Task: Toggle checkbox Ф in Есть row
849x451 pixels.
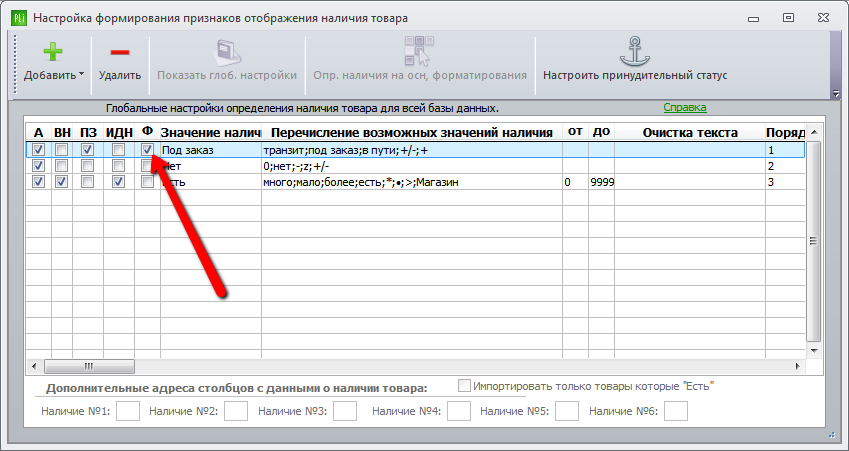Action: pos(147,182)
